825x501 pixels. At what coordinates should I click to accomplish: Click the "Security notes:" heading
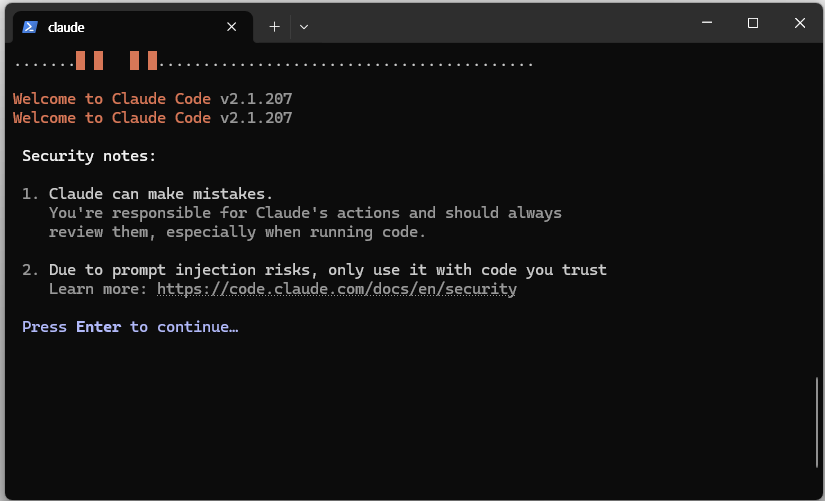[89, 156]
